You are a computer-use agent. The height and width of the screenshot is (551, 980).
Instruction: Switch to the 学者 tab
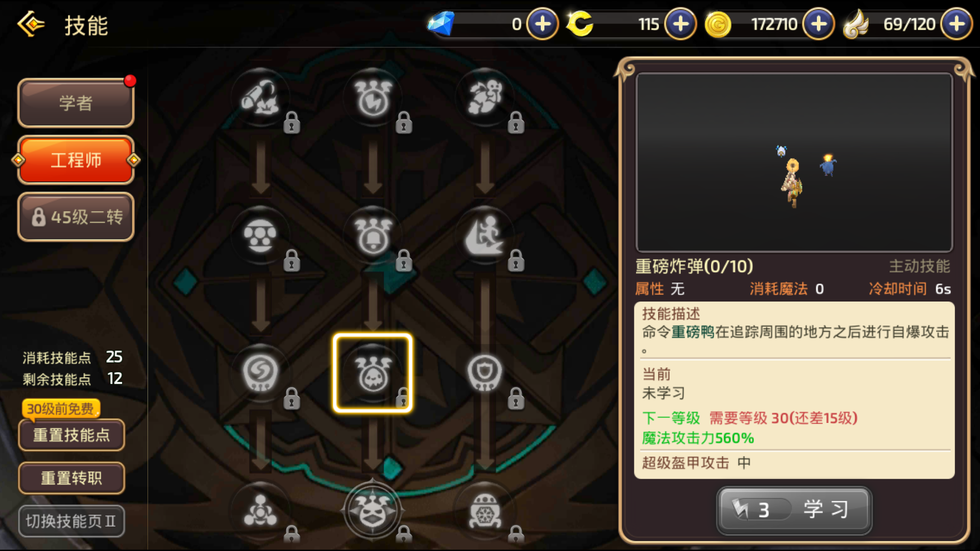[x=76, y=103]
